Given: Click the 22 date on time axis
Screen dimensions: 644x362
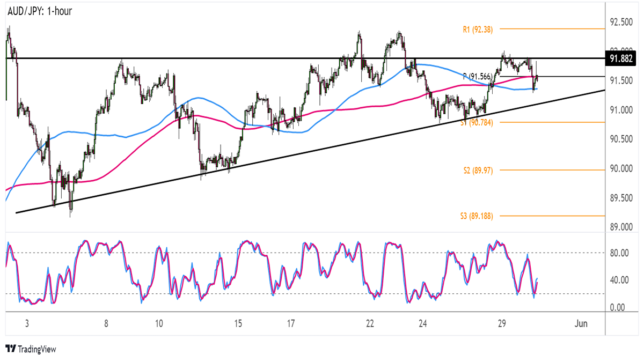Looking at the screenshot, I should pyautogui.click(x=370, y=324).
